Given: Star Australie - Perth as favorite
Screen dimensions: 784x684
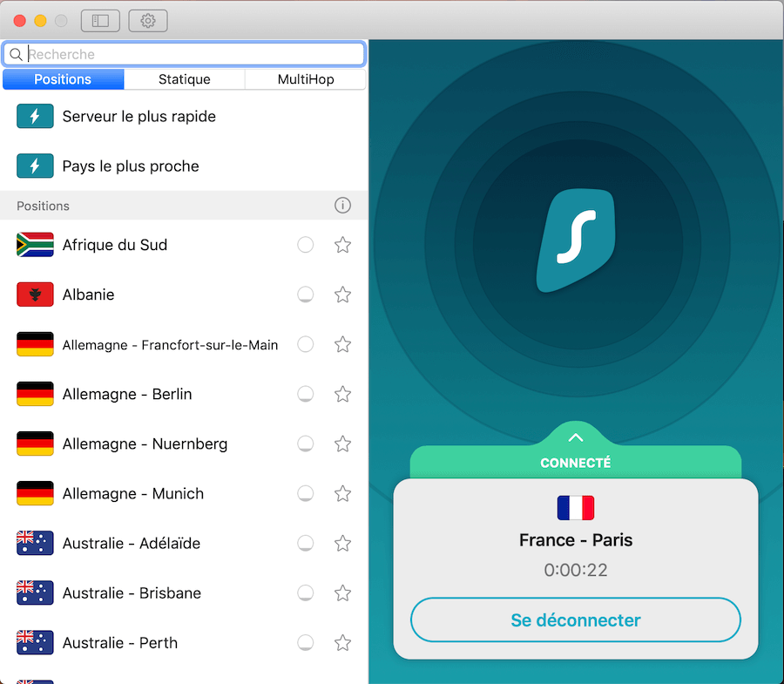Looking at the screenshot, I should point(342,642).
